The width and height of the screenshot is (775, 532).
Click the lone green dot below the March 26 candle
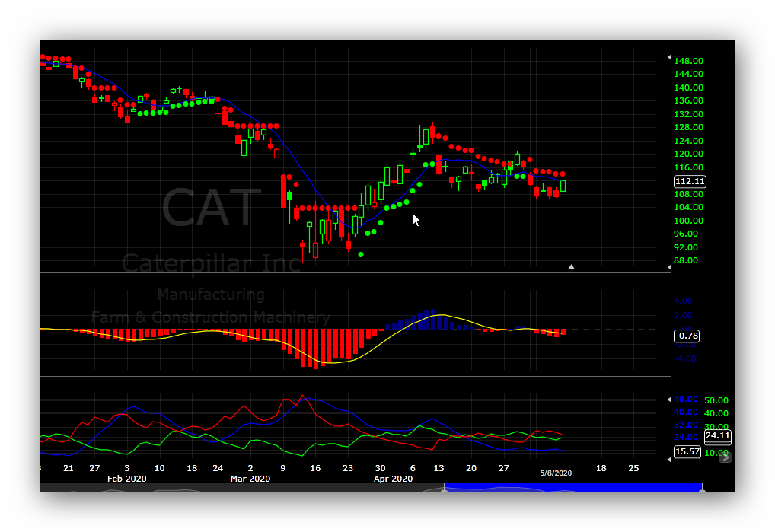(361, 255)
